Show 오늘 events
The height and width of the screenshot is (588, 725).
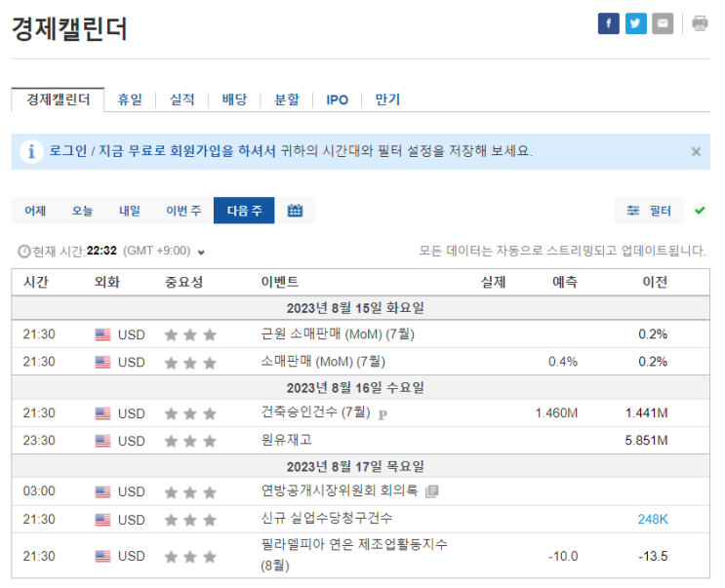(82, 211)
